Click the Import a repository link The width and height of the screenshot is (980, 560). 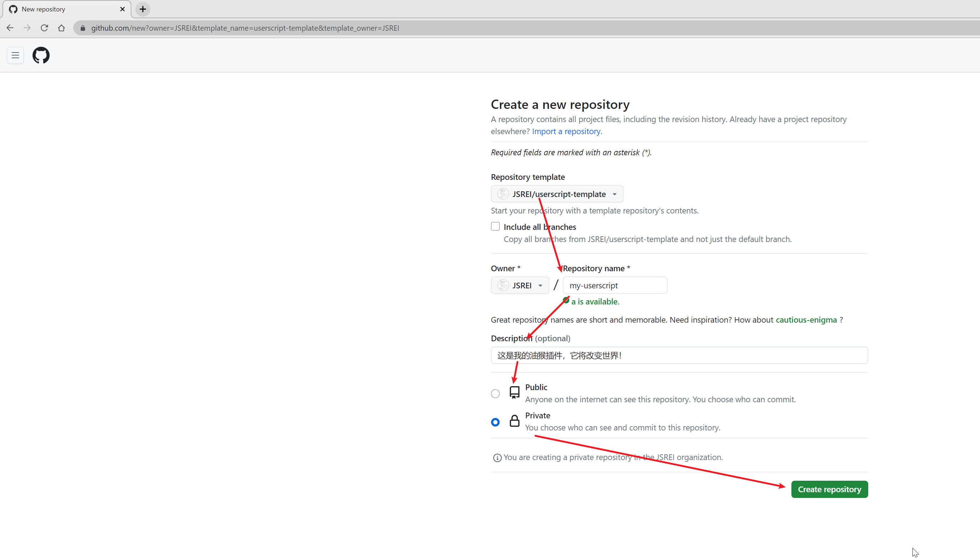[566, 131]
